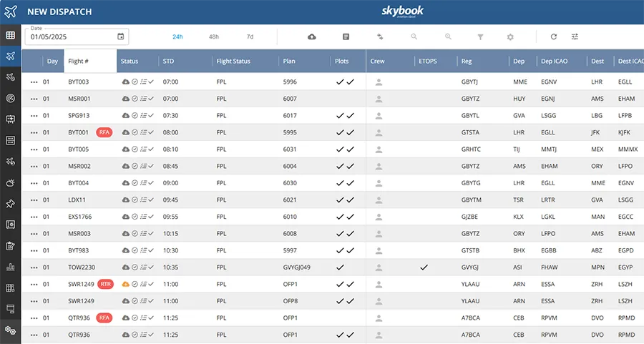Open the three-dot row menu for BYT001
Viewport: 644px width, 344px height.
coord(34,132)
